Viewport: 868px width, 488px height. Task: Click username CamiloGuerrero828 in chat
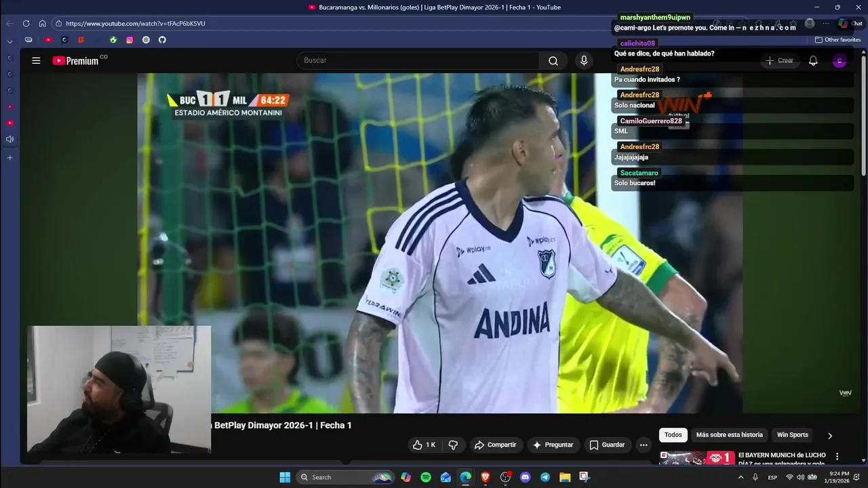coord(651,121)
